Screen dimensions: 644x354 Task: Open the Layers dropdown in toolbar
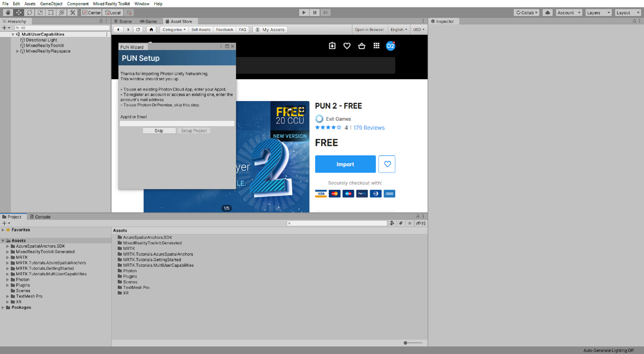coord(597,12)
